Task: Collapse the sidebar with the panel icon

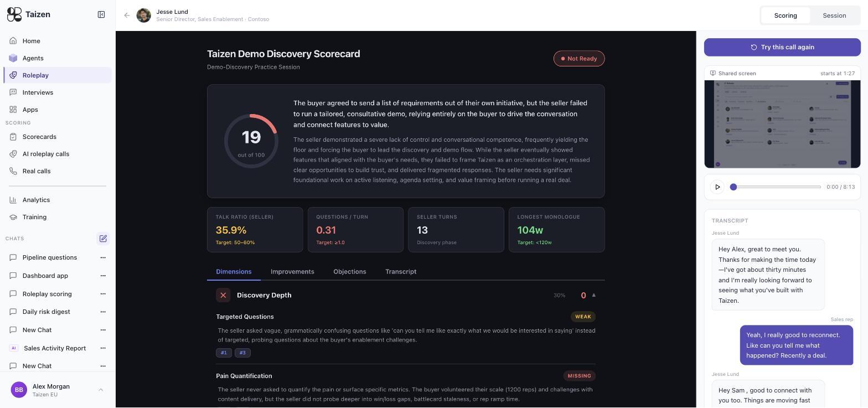Action: (101, 15)
